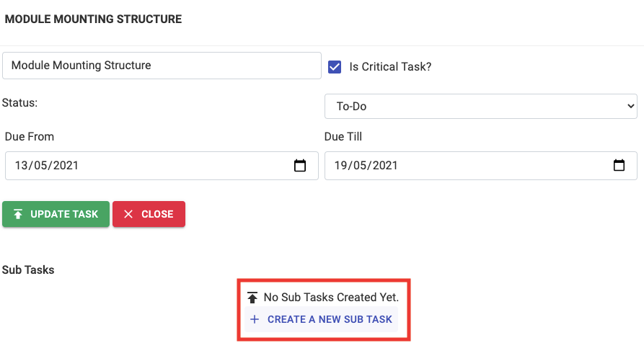
Task: Click the "No Sub Tasks Created Yet." message
Action: tap(331, 297)
